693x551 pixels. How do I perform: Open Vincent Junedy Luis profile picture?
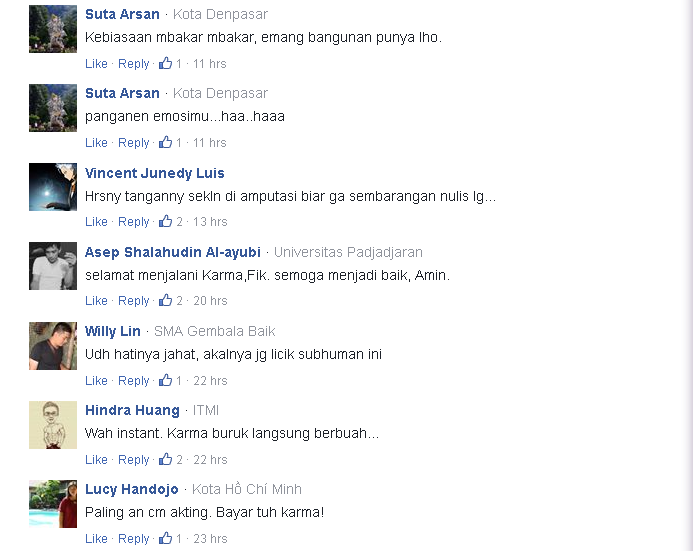coord(53,187)
